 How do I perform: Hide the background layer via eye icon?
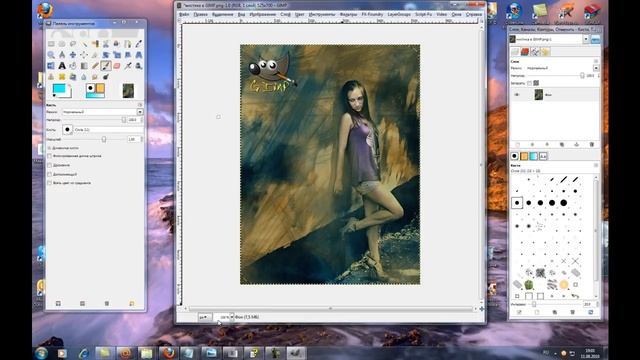[x=517, y=95]
